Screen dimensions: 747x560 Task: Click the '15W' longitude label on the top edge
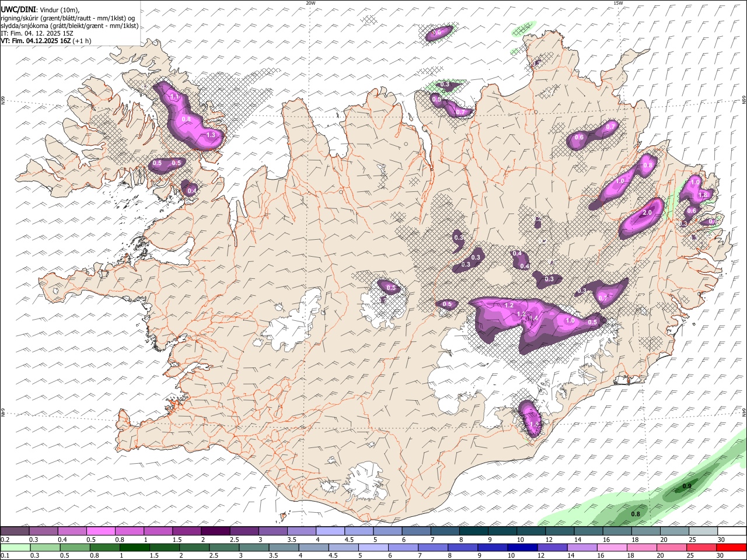618,3
